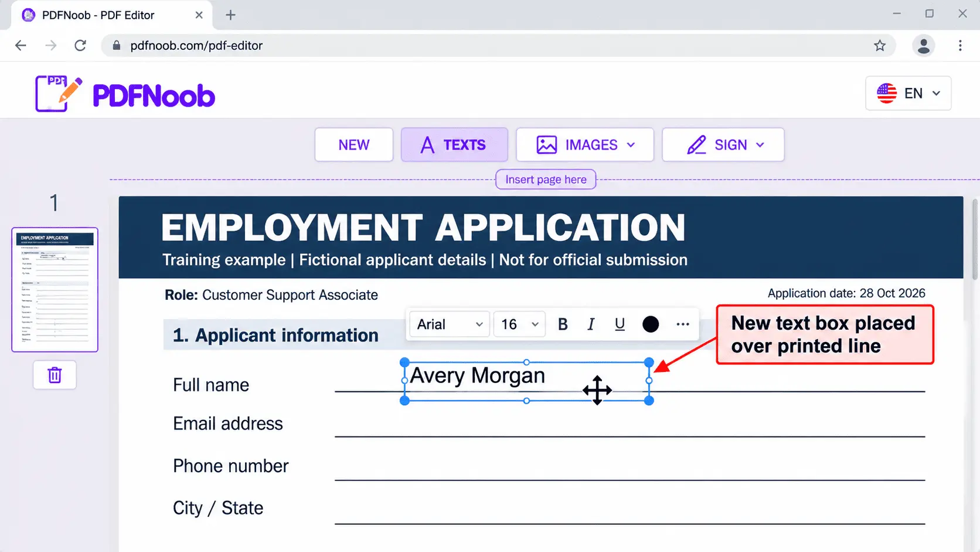Viewport: 980px width, 552px height.
Task: Open the black text color picker
Action: (651, 324)
